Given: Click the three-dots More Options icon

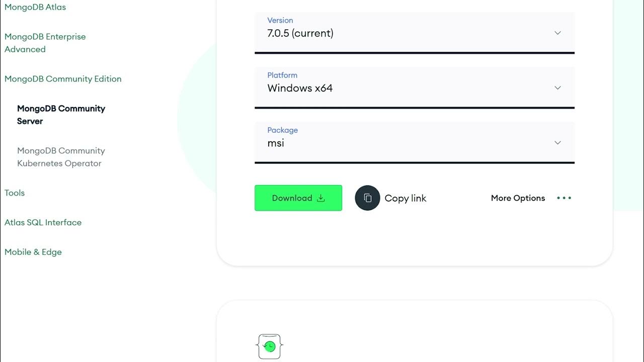Looking at the screenshot, I should tap(564, 198).
